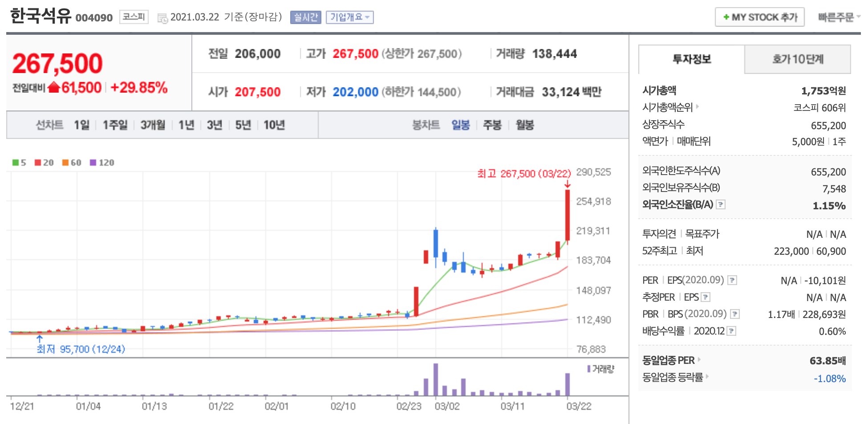
Task: Click the calendar icon beside 2021.03.22 date
Action: (162, 18)
